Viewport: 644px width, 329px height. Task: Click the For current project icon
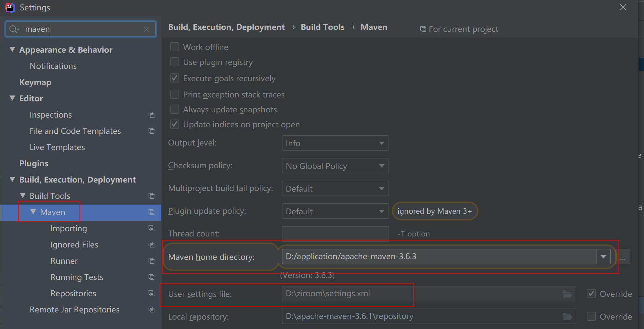tap(423, 29)
